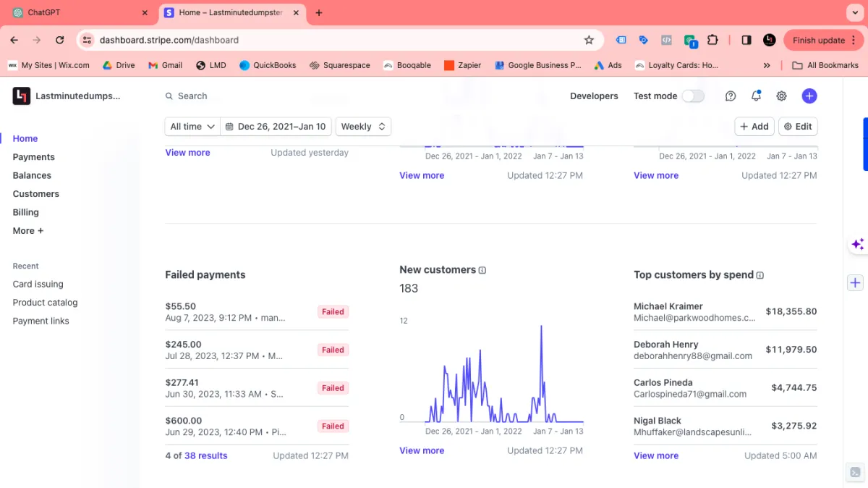Select customer Carlos Pineda
This screenshot has height=488, width=868.
point(726,388)
